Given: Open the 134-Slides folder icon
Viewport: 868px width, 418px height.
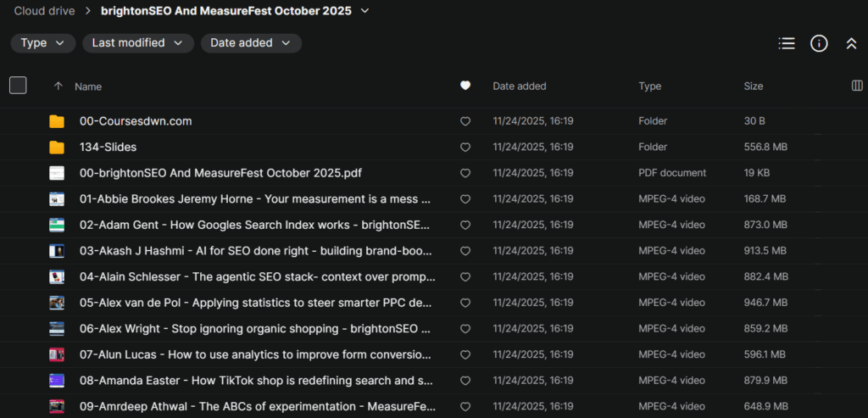Looking at the screenshot, I should (57, 148).
